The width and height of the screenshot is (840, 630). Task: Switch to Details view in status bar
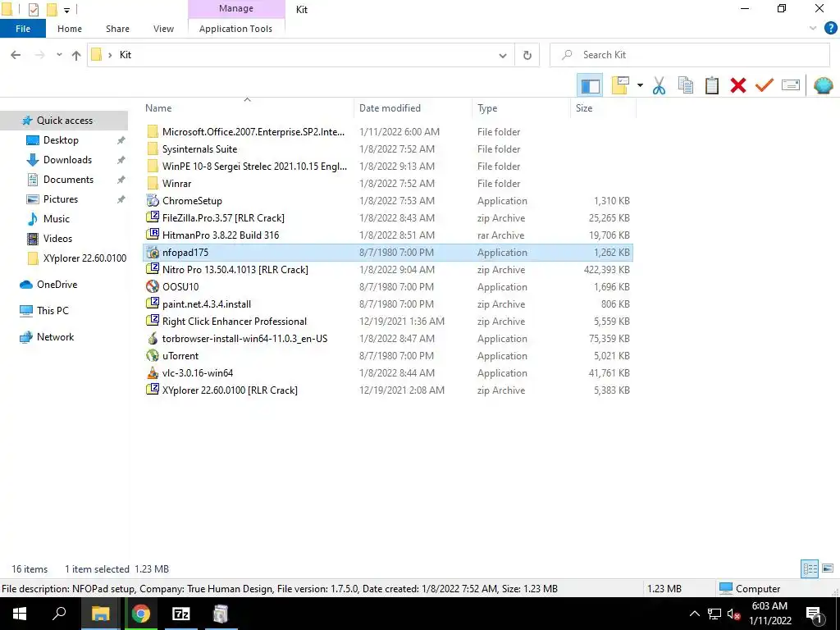pyautogui.click(x=810, y=569)
